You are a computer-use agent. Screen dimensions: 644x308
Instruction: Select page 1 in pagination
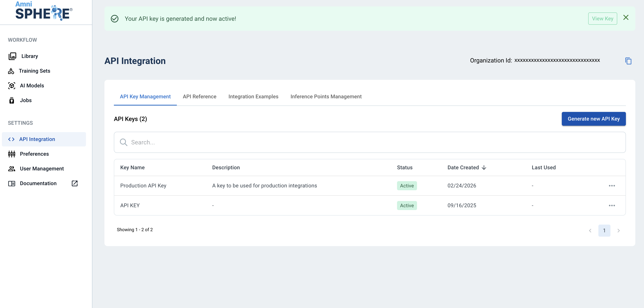click(604, 230)
